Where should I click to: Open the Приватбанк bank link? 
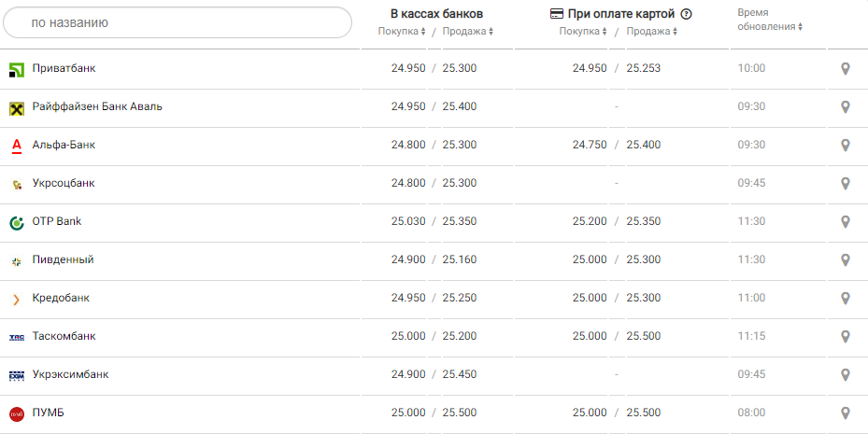(64, 68)
